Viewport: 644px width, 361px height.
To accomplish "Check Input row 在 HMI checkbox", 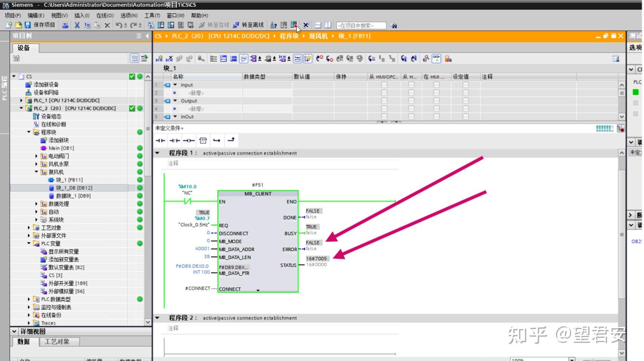I will coord(436,85).
